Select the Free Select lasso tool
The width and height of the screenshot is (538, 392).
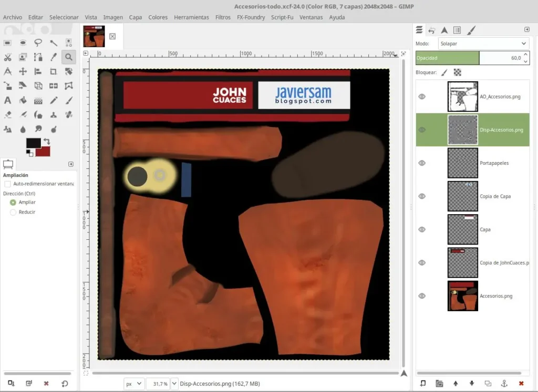click(x=38, y=43)
